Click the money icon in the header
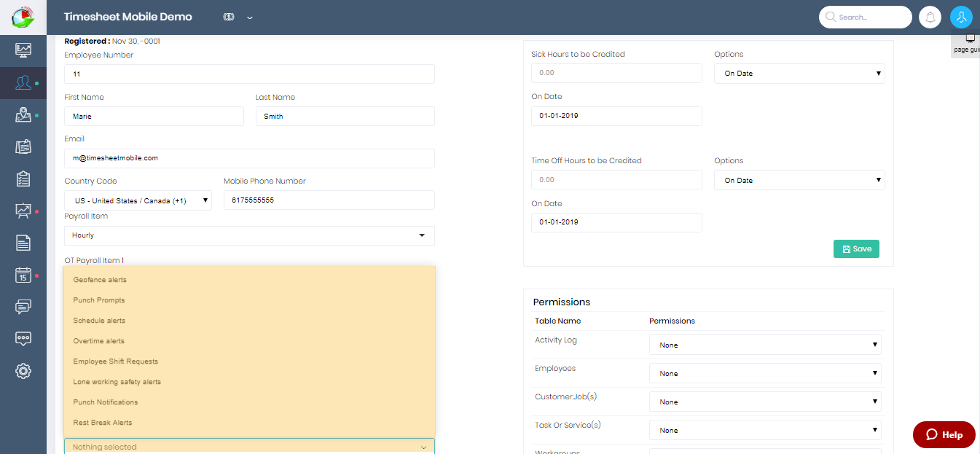The height and width of the screenshot is (454, 980). (x=229, y=17)
